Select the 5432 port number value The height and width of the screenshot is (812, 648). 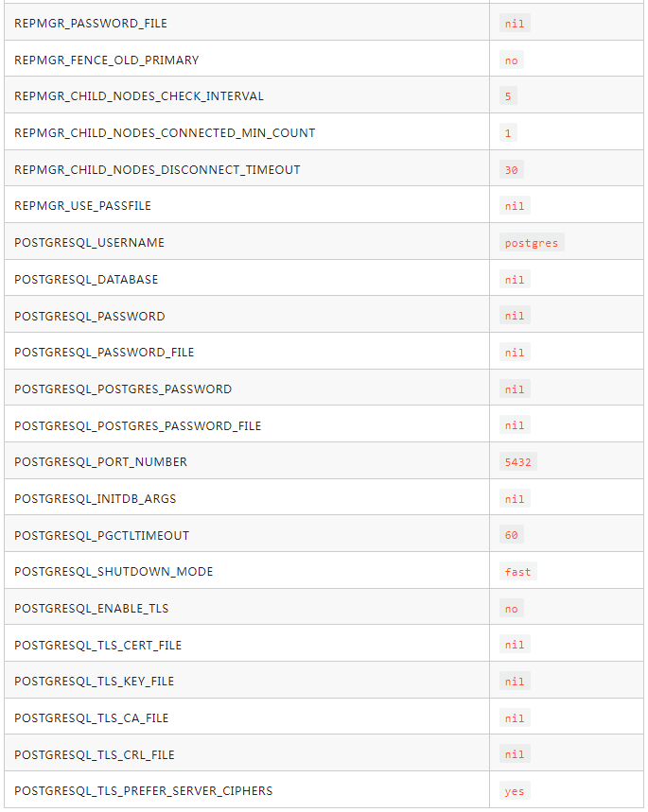518,462
